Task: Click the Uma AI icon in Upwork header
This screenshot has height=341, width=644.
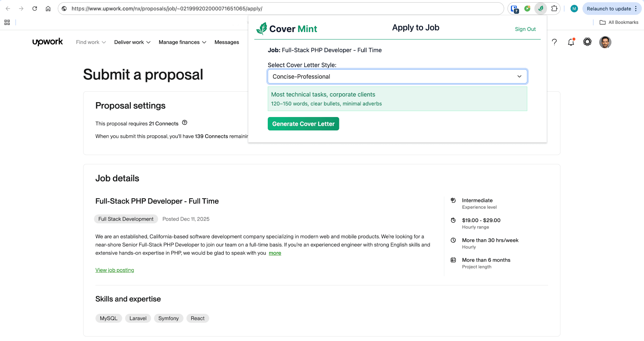Action: point(587,42)
